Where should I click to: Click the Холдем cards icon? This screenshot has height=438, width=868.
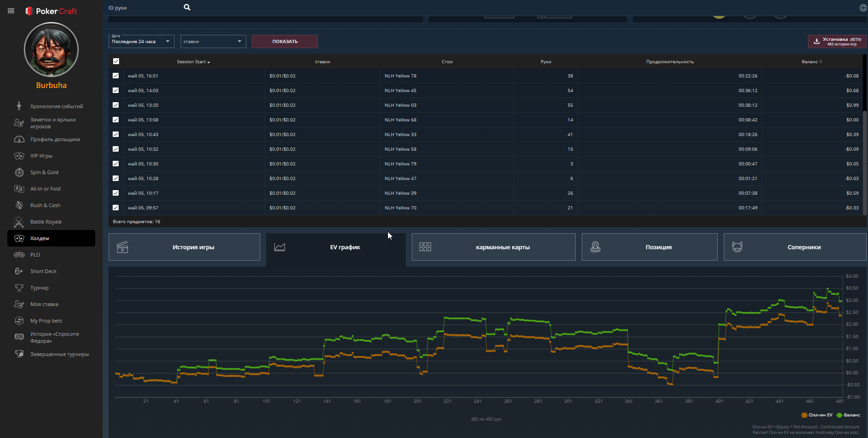tap(19, 238)
